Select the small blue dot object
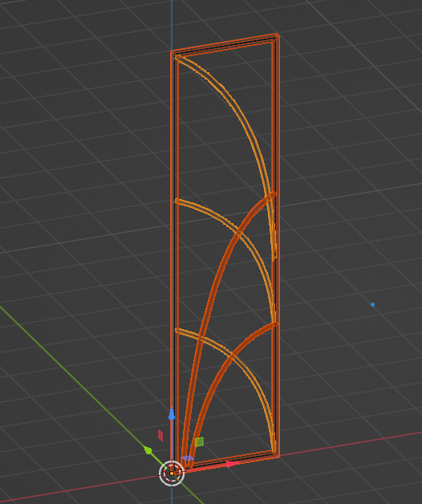This screenshot has height=504, width=422. point(372,304)
